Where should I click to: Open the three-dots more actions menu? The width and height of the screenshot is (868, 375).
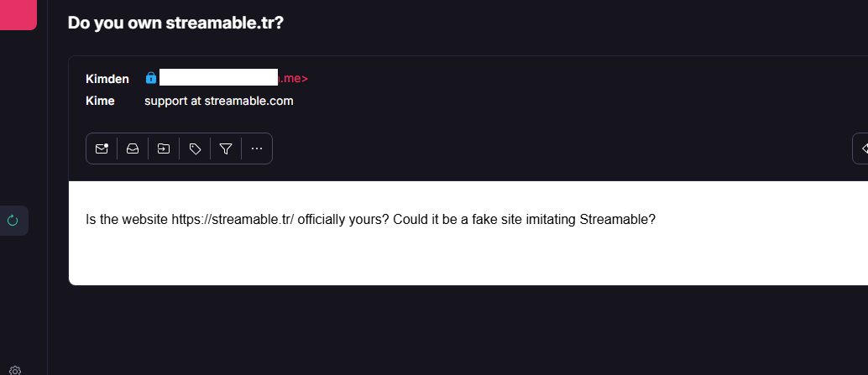[x=257, y=148]
